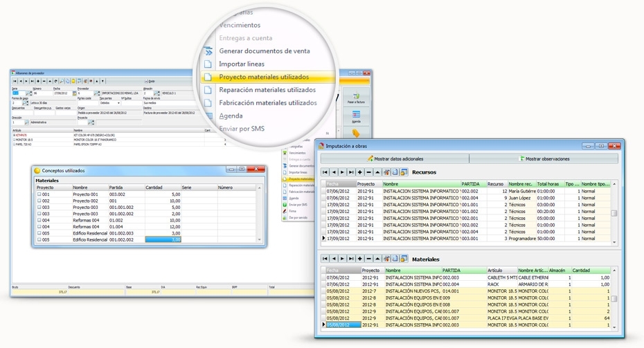Screen dimensions: 644x348
Task: Click Materiales grid vertical scrollbar thumb
Action: [614, 299]
